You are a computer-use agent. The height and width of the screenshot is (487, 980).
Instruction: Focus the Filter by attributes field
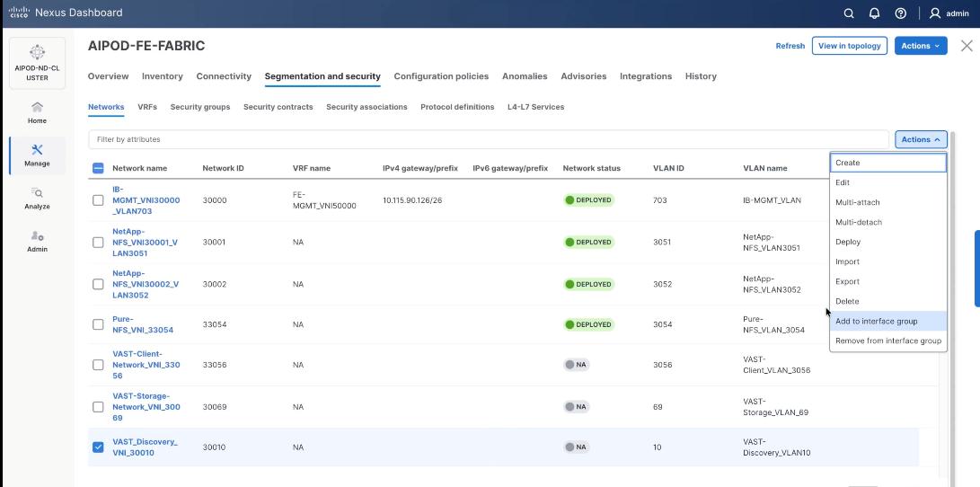coord(488,139)
